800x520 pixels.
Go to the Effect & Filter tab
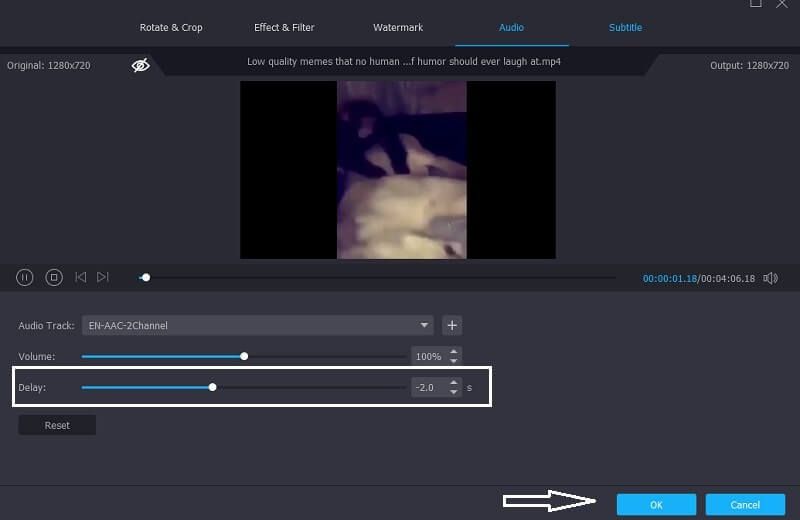click(284, 28)
